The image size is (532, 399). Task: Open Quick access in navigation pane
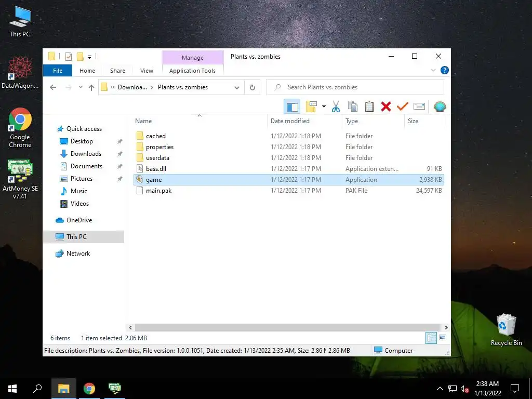click(x=84, y=129)
